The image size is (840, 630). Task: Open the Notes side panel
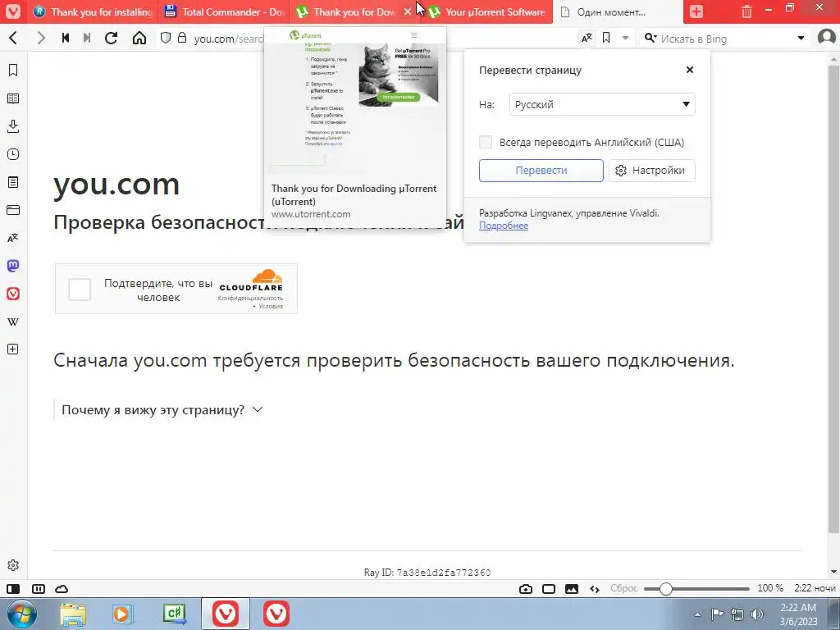(x=13, y=182)
